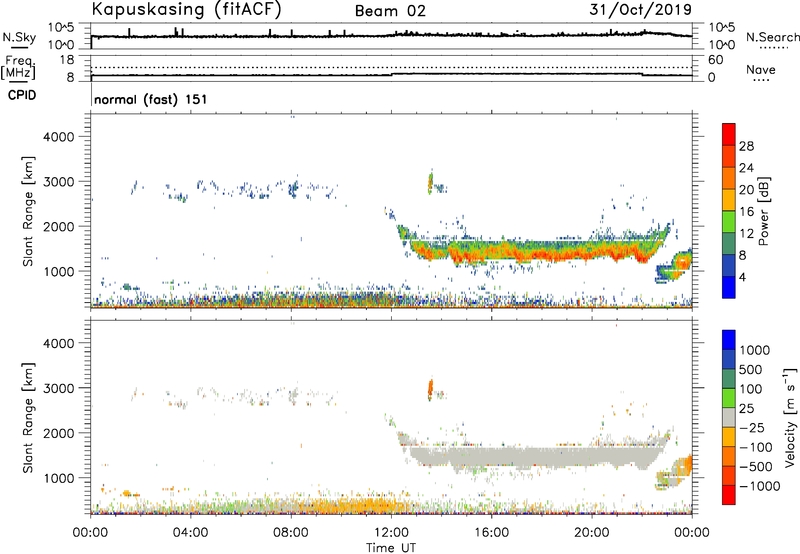
Task: Pick the grey segment of Velocity color bar
Action: [x=729, y=417]
